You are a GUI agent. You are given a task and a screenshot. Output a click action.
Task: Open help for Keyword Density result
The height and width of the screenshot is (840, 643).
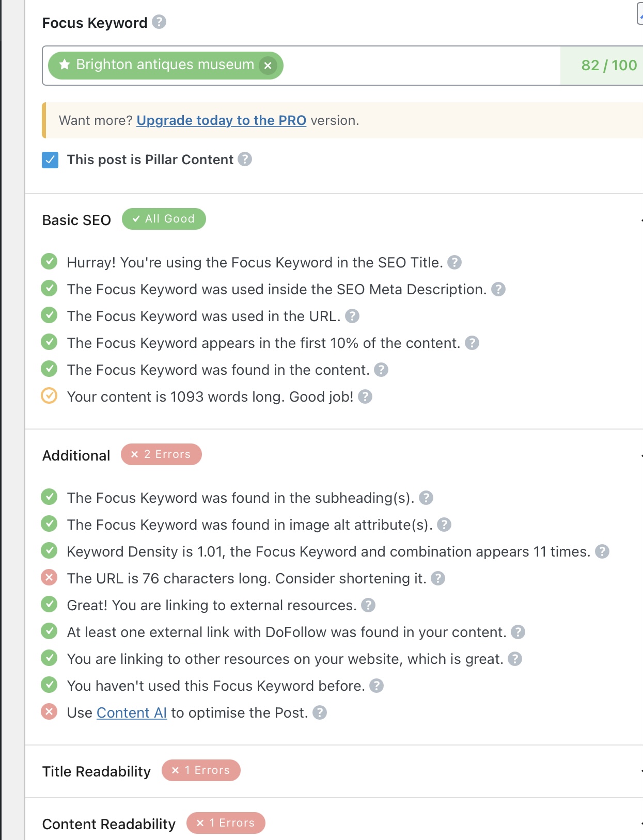click(602, 551)
